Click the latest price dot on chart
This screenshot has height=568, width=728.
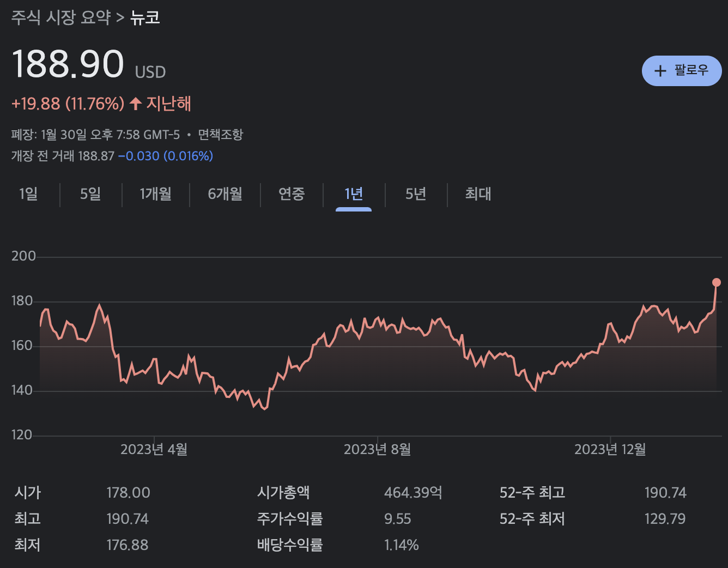[x=717, y=282]
